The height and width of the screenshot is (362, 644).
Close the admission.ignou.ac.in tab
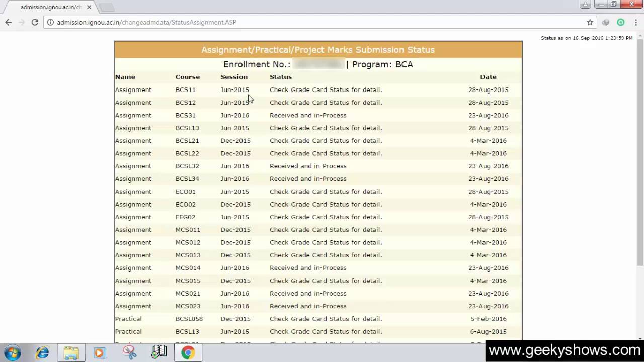point(89,7)
